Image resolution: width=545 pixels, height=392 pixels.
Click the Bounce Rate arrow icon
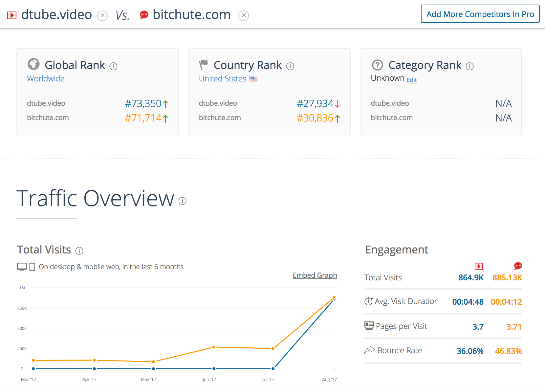coord(370,350)
